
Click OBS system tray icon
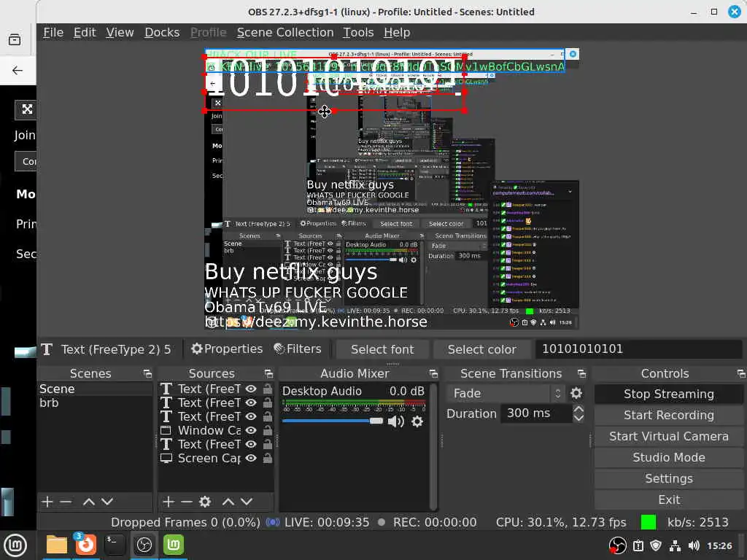617,545
